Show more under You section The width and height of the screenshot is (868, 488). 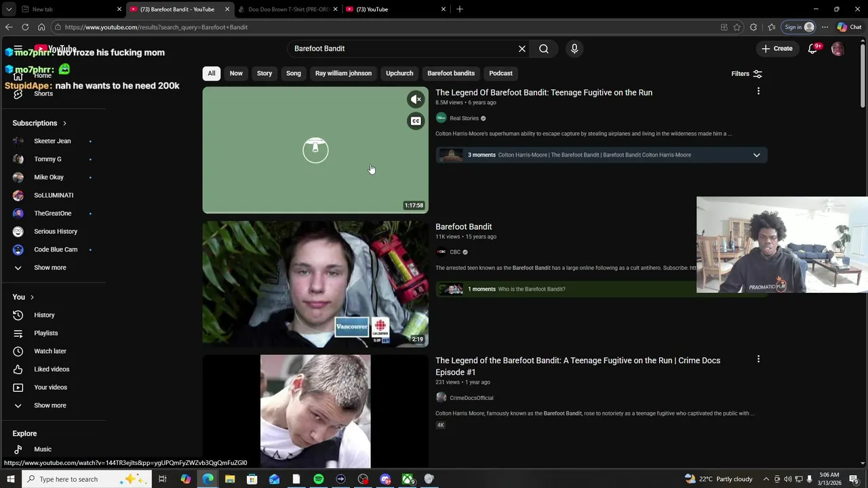click(50, 405)
